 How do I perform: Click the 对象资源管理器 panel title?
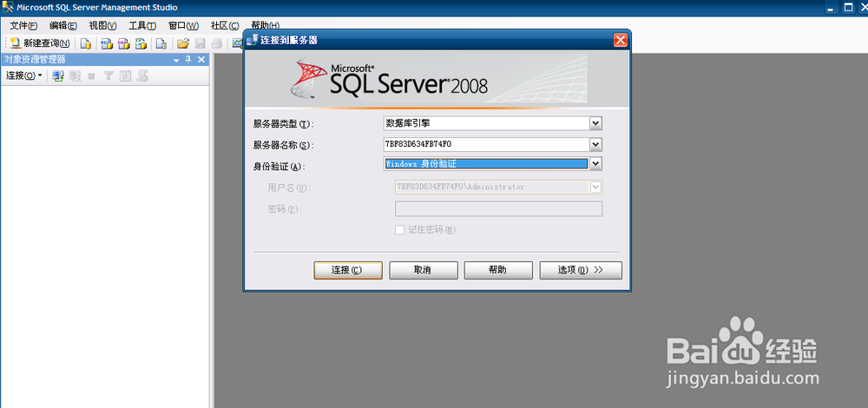35,59
